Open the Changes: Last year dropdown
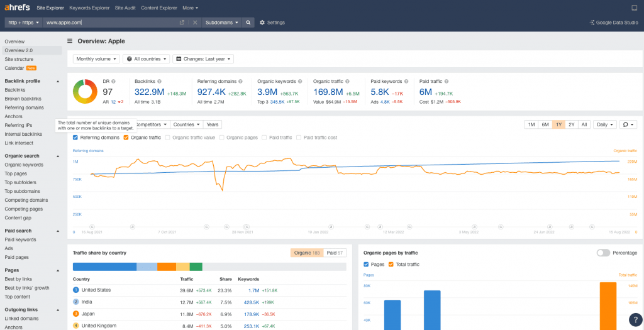The image size is (644, 330). [x=203, y=59]
